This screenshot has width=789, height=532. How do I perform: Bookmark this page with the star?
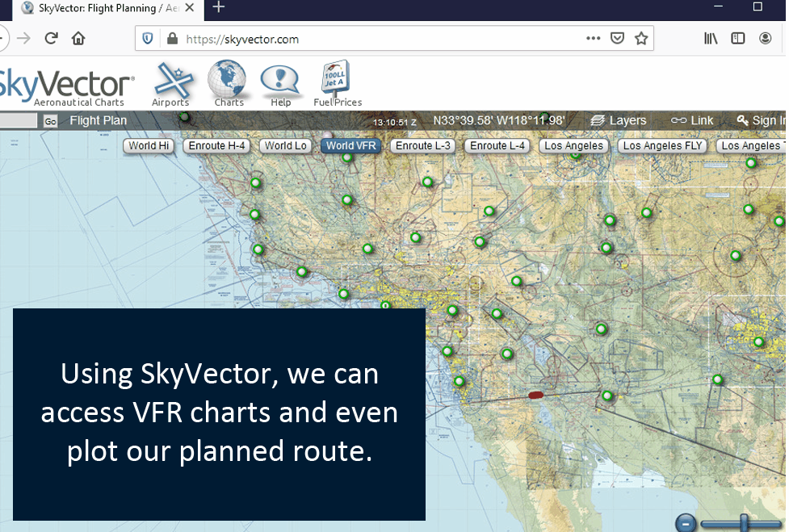(x=641, y=38)
